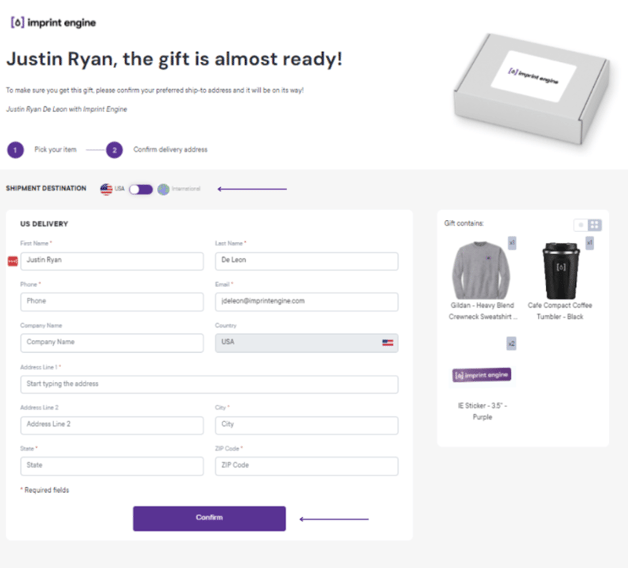This screenshot has width=628, height=568.
Task: Click the ZIP Code field
Action: 306,466
